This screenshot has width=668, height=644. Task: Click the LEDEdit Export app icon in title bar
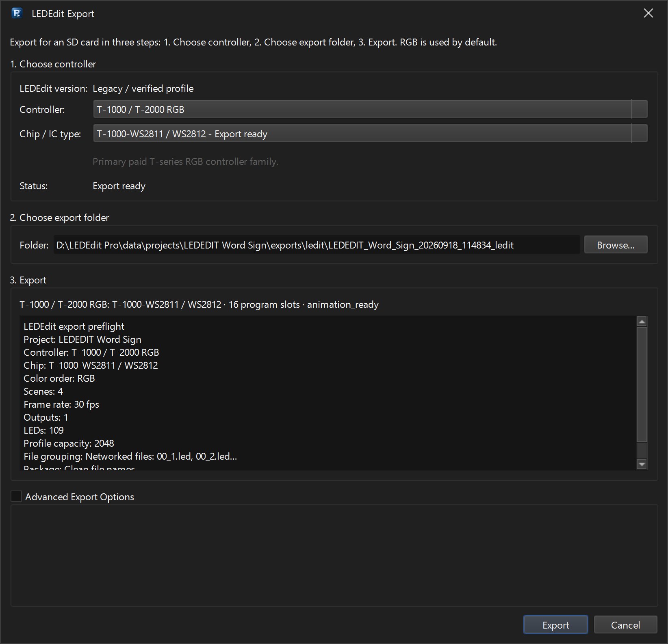(x=17, y=13)
